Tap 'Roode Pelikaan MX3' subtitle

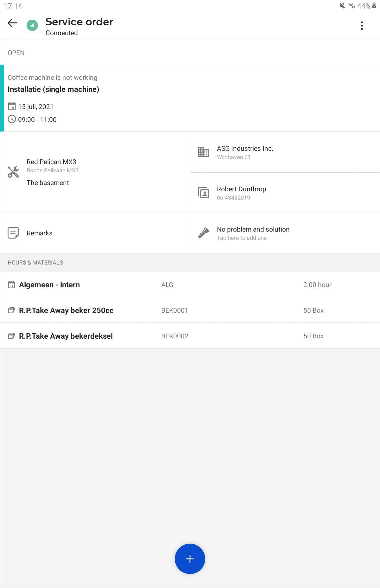[x=52, y=170]
